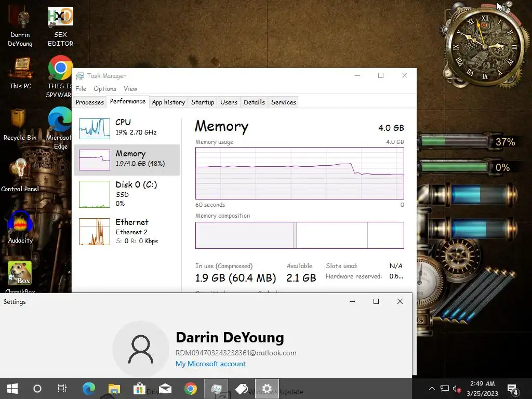Launch the ChomikBox desktop icon
The height and width of the screenshot is (399, 532).
20,276
